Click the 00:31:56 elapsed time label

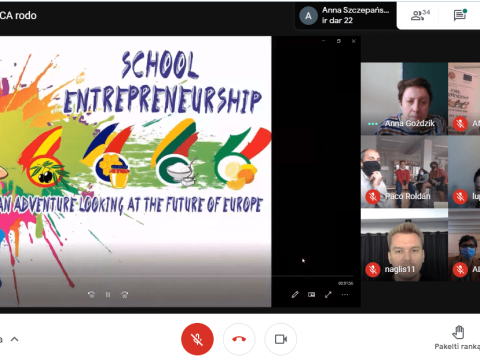(x=346, y=283)
